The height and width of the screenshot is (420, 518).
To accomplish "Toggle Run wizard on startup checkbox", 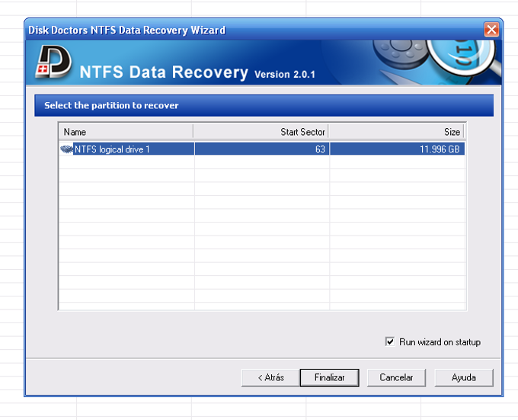I will (390, 341).
